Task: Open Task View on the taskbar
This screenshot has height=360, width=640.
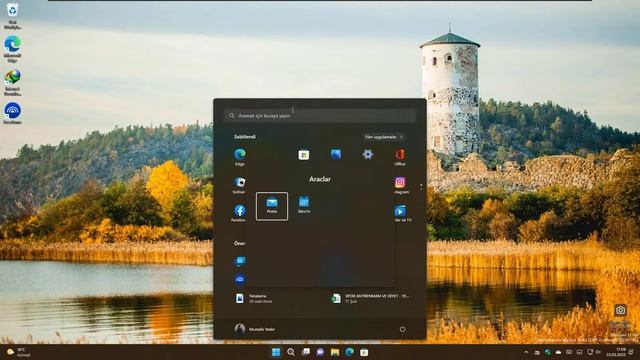Action: tap(306, 352)
